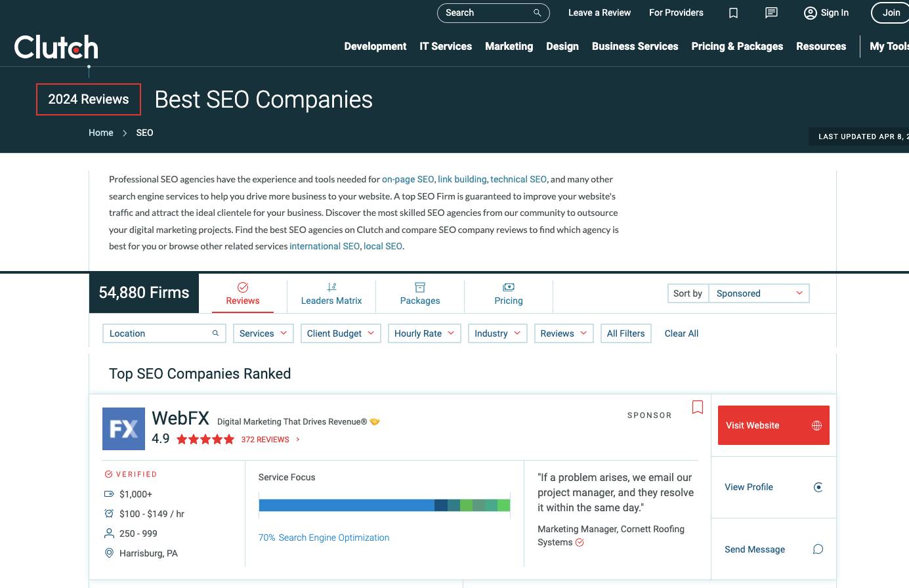This screenshot has height=588, width=909.
Task: Open the Development menu
Action: coord(375,47)
